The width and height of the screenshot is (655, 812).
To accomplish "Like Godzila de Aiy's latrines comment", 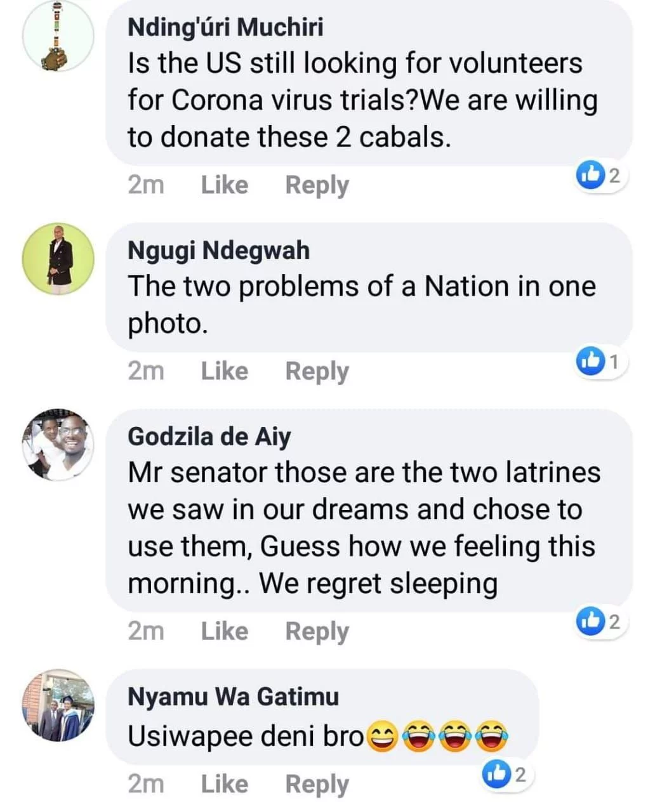I will pos(225,631).
